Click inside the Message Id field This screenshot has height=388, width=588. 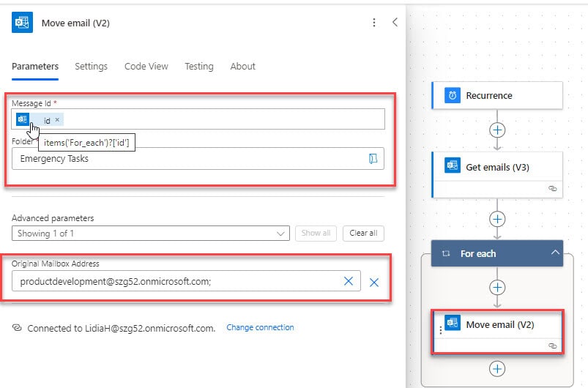[x=198, y=119]
